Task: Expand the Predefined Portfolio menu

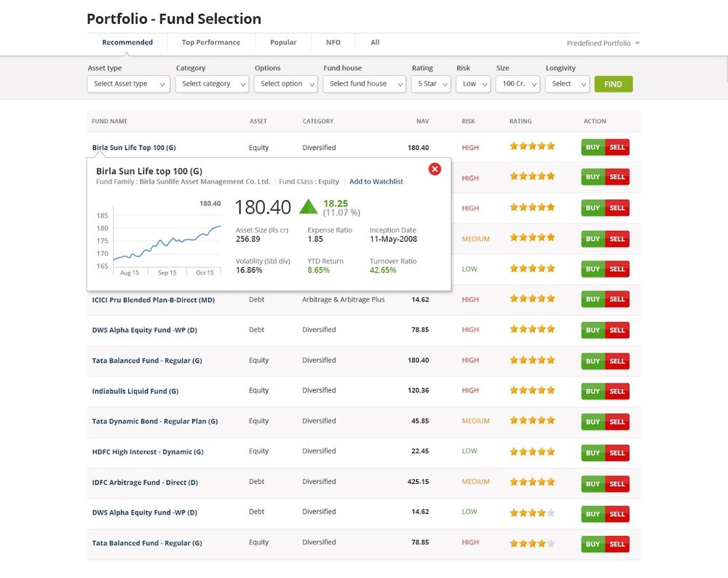Action: (603, 43)
